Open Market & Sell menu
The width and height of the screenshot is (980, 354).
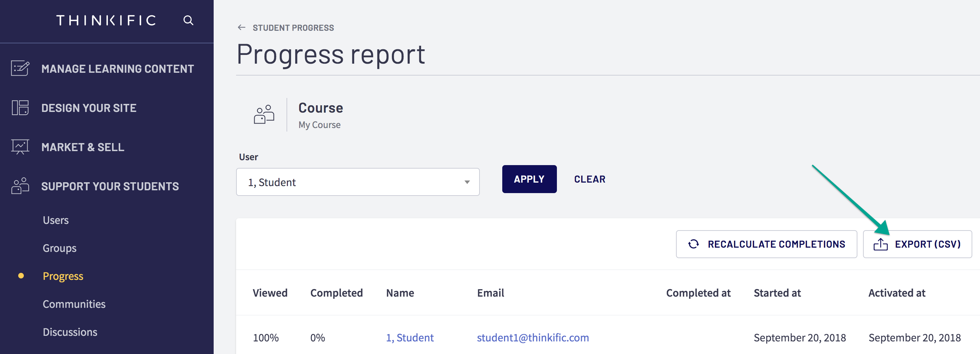tap(83, 147)
